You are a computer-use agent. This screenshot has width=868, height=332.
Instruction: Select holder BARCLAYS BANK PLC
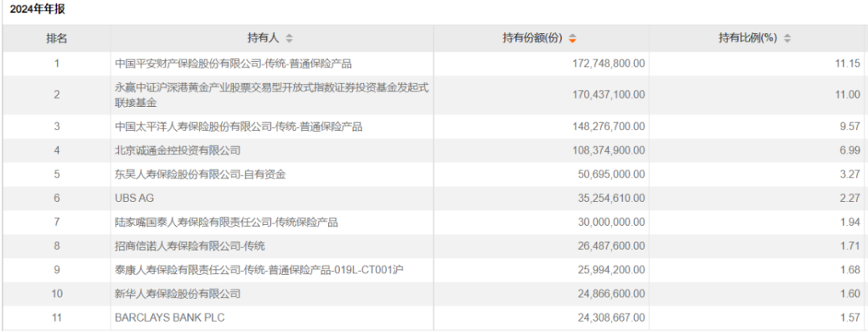tap(170, 318)
